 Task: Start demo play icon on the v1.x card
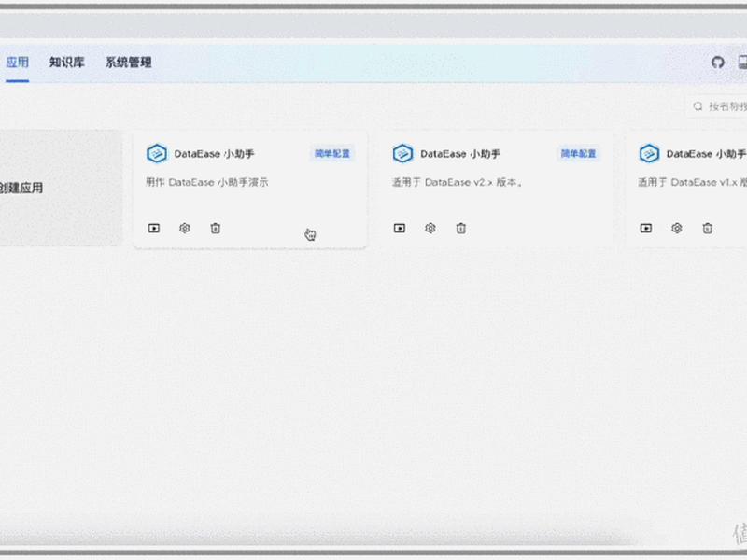click(646, 228)
